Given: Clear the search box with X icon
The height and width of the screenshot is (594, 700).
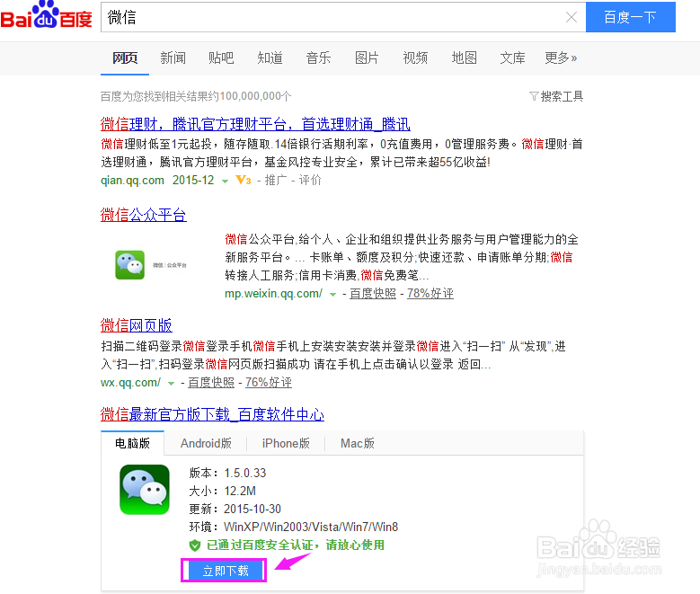Looking at the screenshot, I should point(571,17).
